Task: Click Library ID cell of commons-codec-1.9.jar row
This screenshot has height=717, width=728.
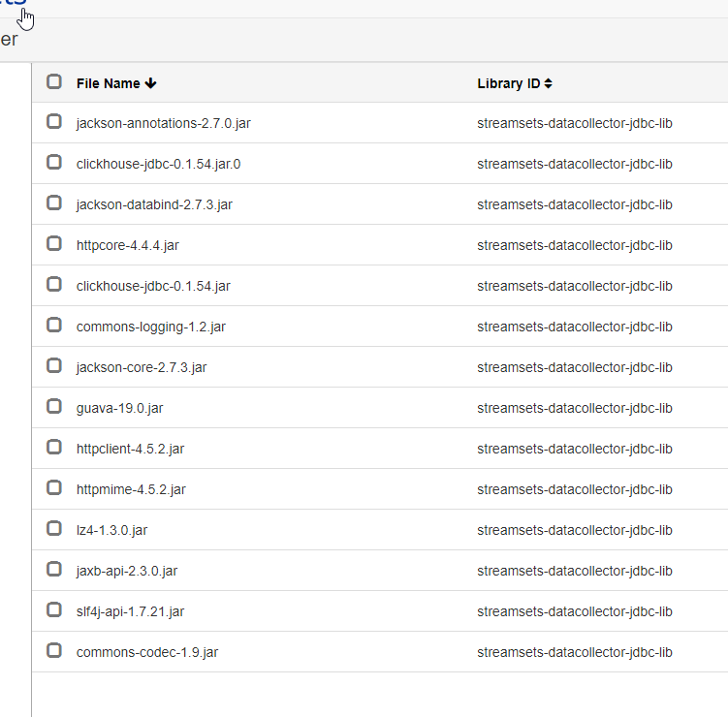Action: pyautogui.click(x=575, y=652)
